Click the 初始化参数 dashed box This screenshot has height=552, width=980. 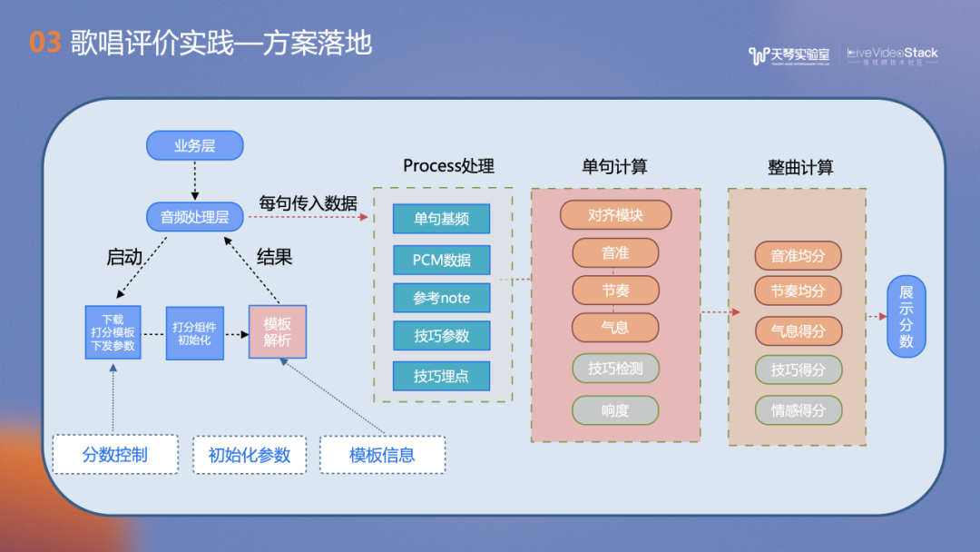click(250, 455)
